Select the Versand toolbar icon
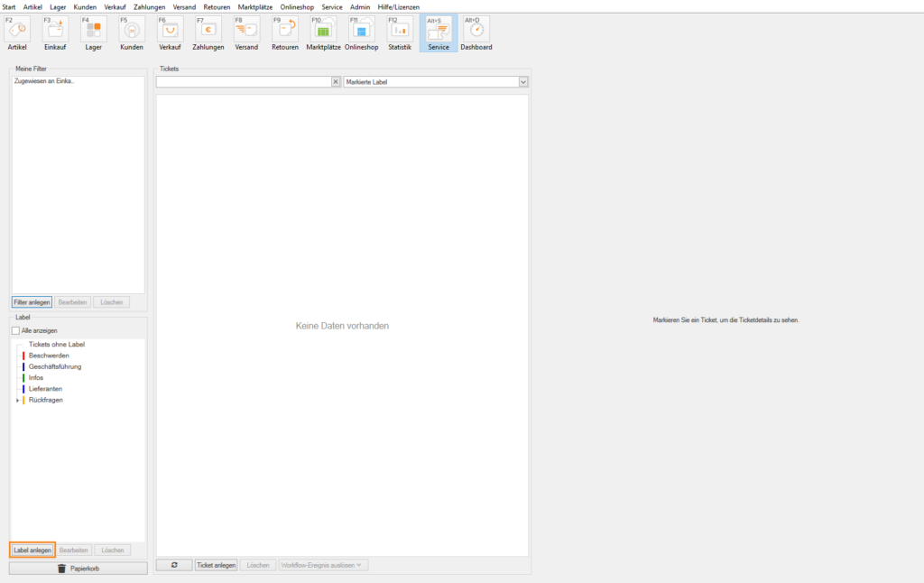Screen dimensions: 924x583 246,30
